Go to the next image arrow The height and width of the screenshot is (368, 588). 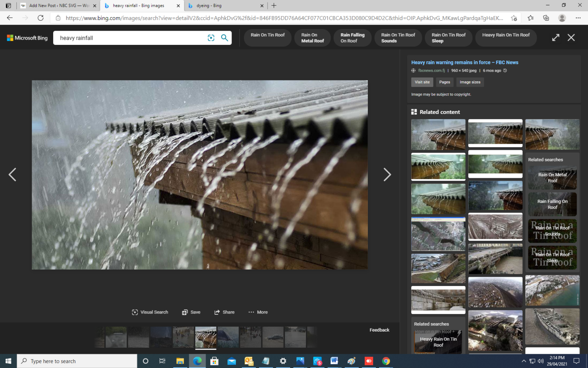[x=387, y=175]
